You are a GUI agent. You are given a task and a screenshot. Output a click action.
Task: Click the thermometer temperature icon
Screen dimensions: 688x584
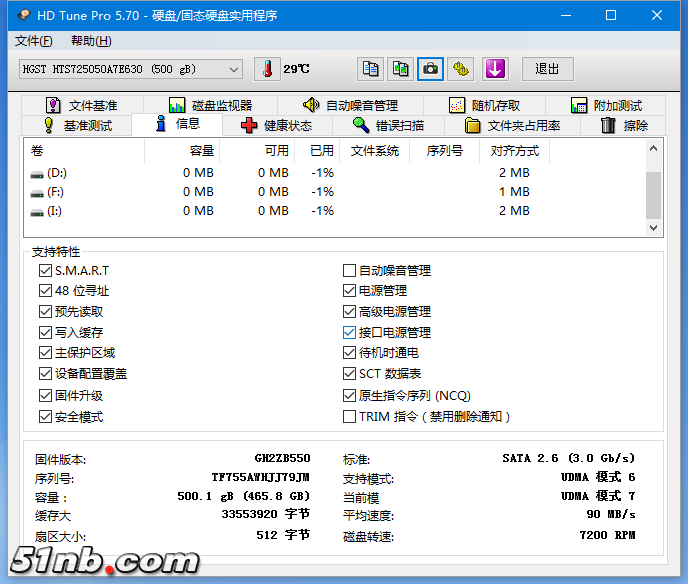(x=268, y=69)
